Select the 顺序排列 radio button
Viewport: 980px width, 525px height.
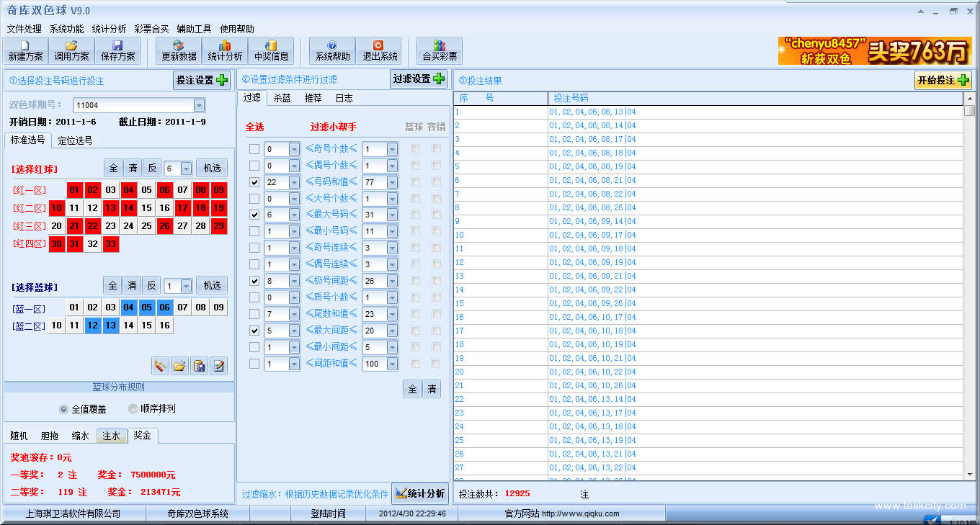(133, 409)
